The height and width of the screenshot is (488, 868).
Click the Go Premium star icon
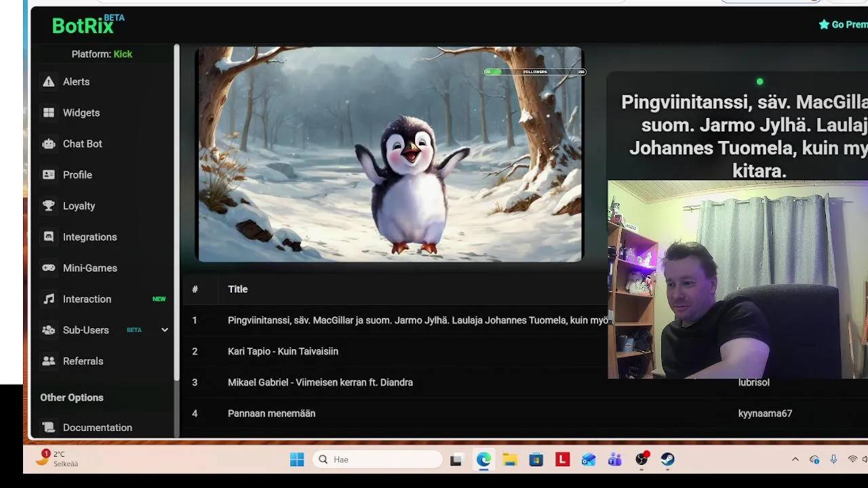[x=824, y=24]
